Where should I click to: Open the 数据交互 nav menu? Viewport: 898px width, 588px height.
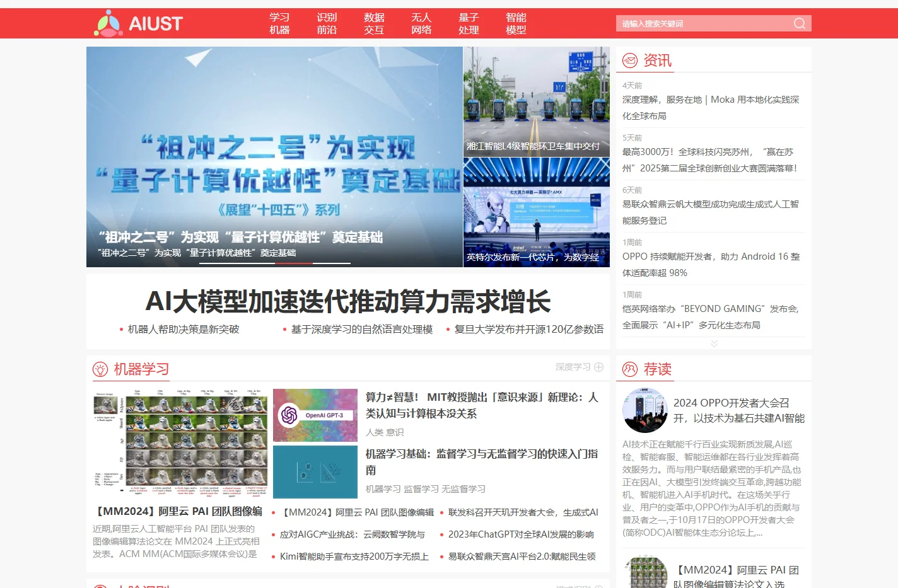click(x=374, y=23)
